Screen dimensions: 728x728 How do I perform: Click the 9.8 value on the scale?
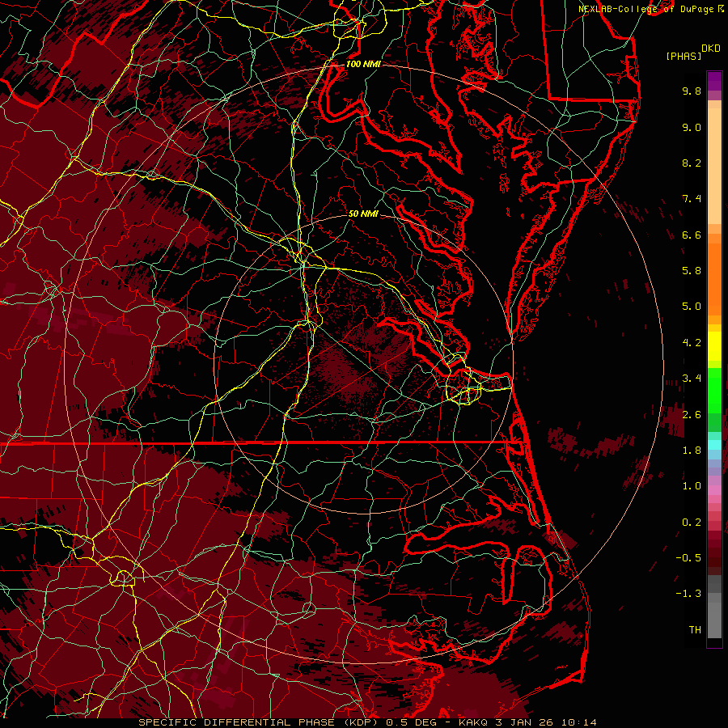pos(692,91)
